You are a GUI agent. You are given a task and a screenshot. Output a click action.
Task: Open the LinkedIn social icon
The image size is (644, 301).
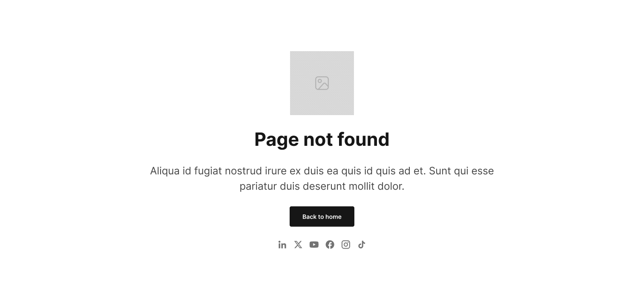point(282,245)
